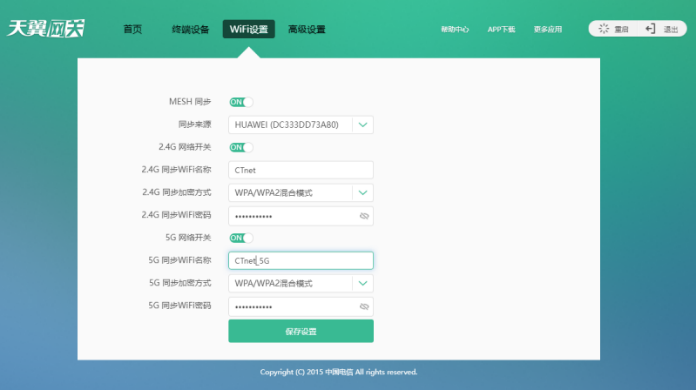Viewport: 696px width, 390px height.
Task: Expand 2.4G 同步加密方式 dropdown
Action: coord(301,193)
